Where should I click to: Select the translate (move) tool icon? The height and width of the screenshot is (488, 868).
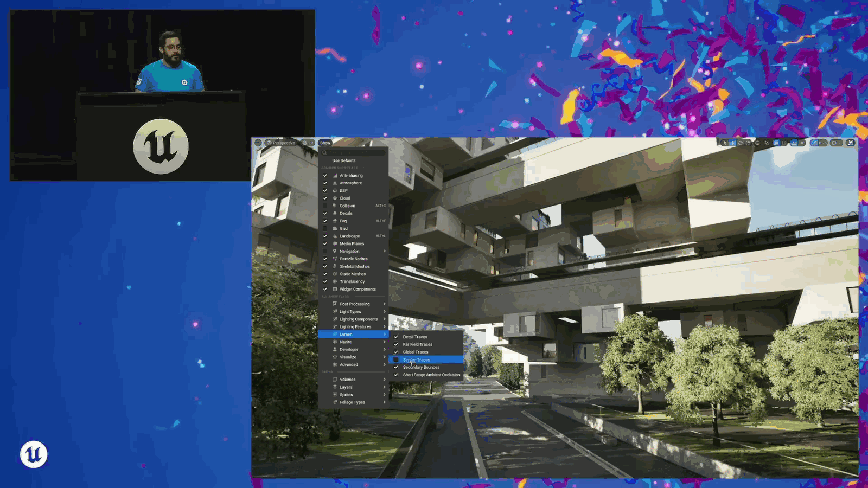(x=732, y=143)
